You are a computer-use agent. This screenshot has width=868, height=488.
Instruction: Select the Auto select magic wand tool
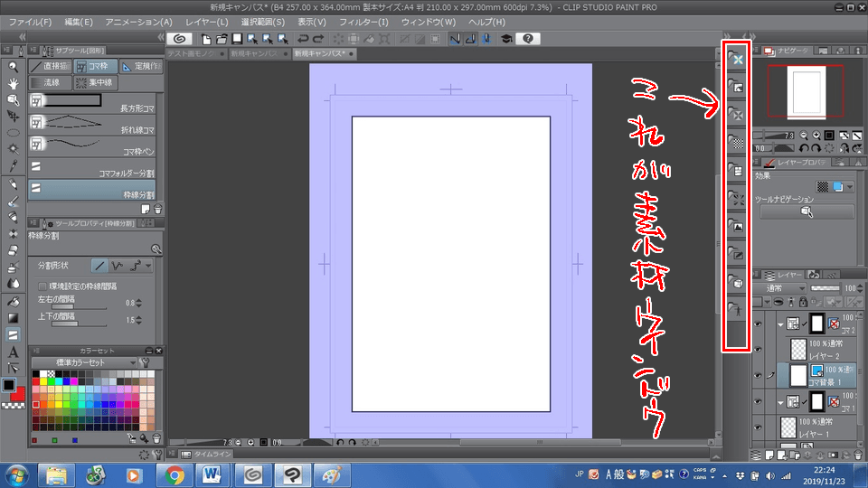pos(13,149)
